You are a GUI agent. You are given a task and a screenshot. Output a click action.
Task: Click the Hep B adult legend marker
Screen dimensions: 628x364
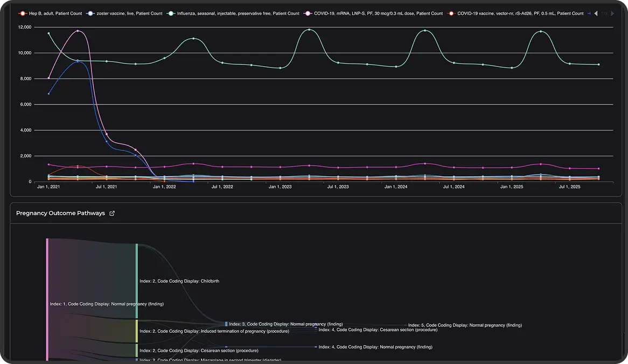22,13
